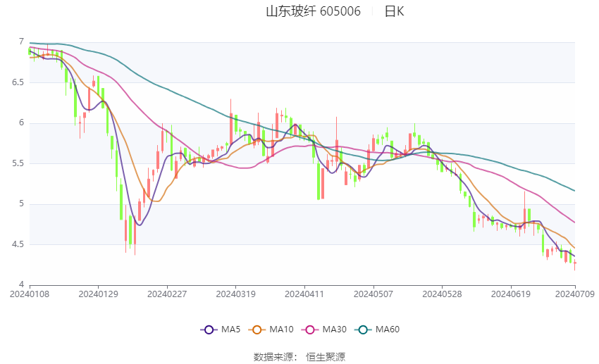The width and height of the screenshot is (599, 364).
Task: Click the 20240108 date axis label
Action: [x=30, y=294]
